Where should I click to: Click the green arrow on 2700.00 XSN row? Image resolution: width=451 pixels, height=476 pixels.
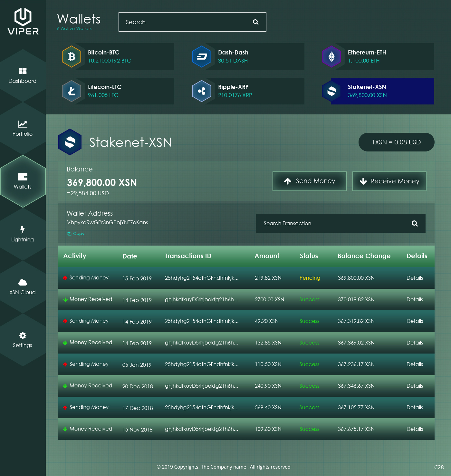pos(65,300)
